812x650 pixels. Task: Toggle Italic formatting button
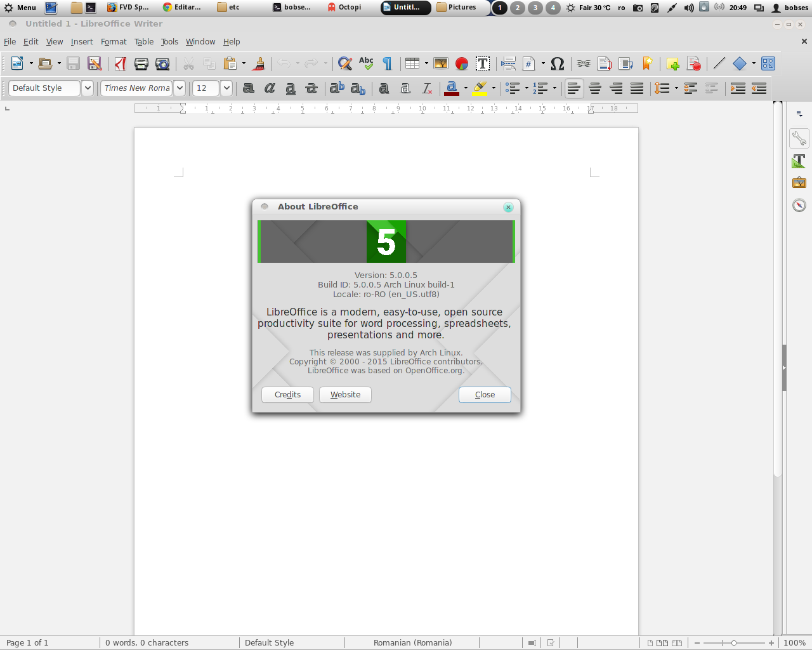pos(270,88)
